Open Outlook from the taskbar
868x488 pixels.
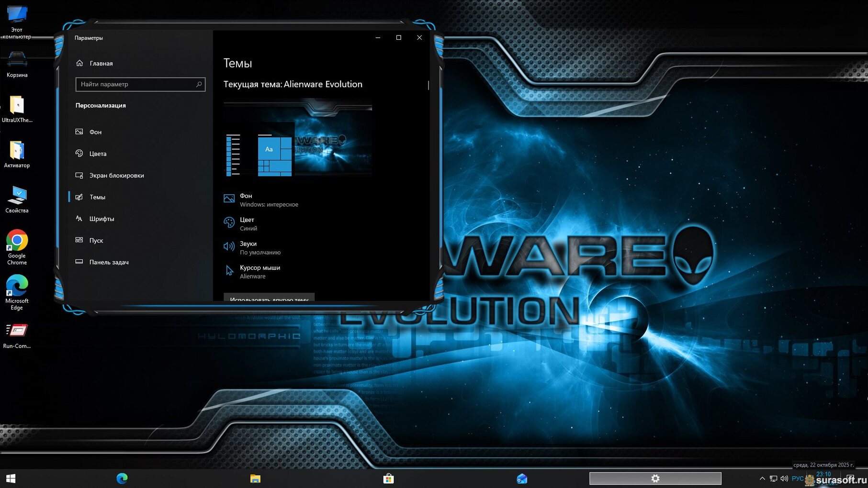(x=522, y=478)
